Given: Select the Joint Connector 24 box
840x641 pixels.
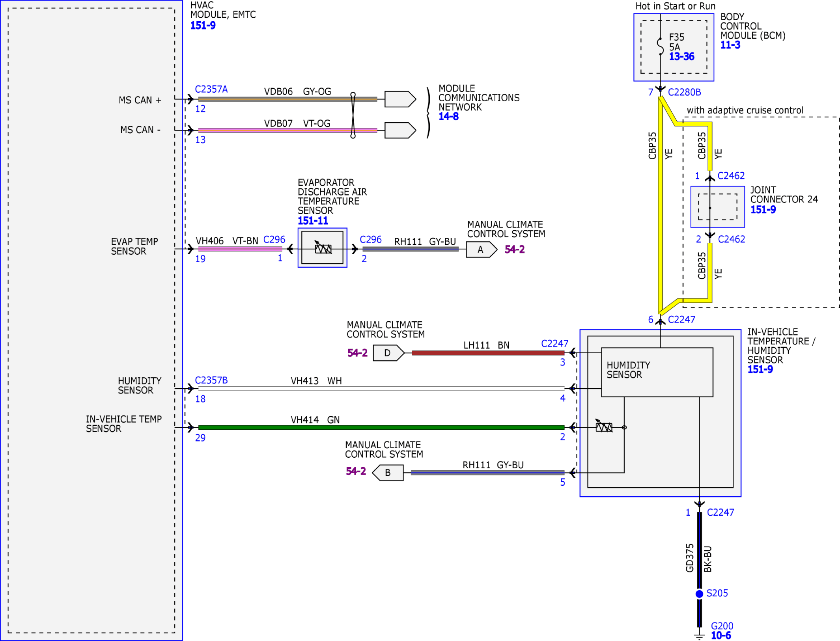Looking at the screenshot, I should 718,207.
